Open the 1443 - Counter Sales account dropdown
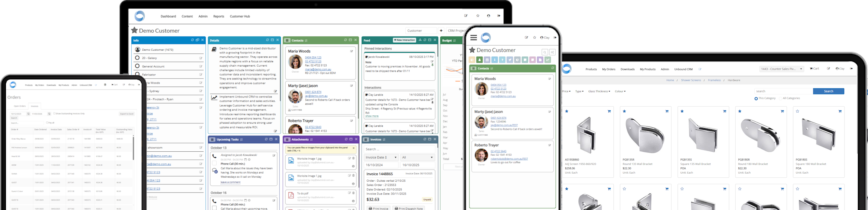The image size is (868, 210). 781,69
